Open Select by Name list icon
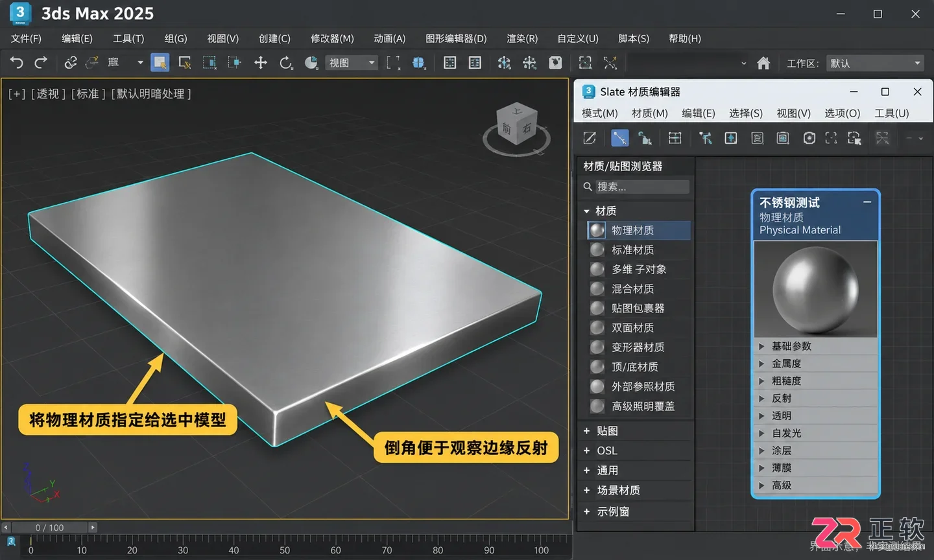The height and width of the screenshot is (560, 934). pos(185,63)
